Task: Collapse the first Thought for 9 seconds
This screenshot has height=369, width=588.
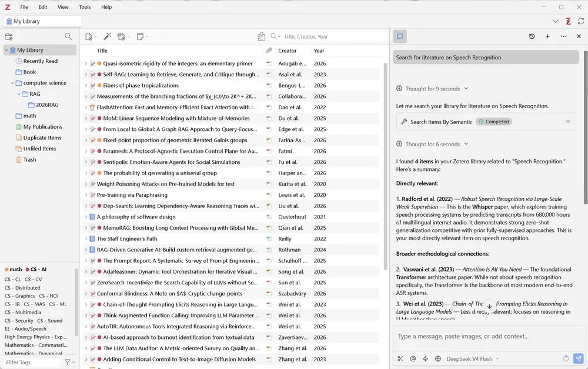Action: click(x=432, y=89)
